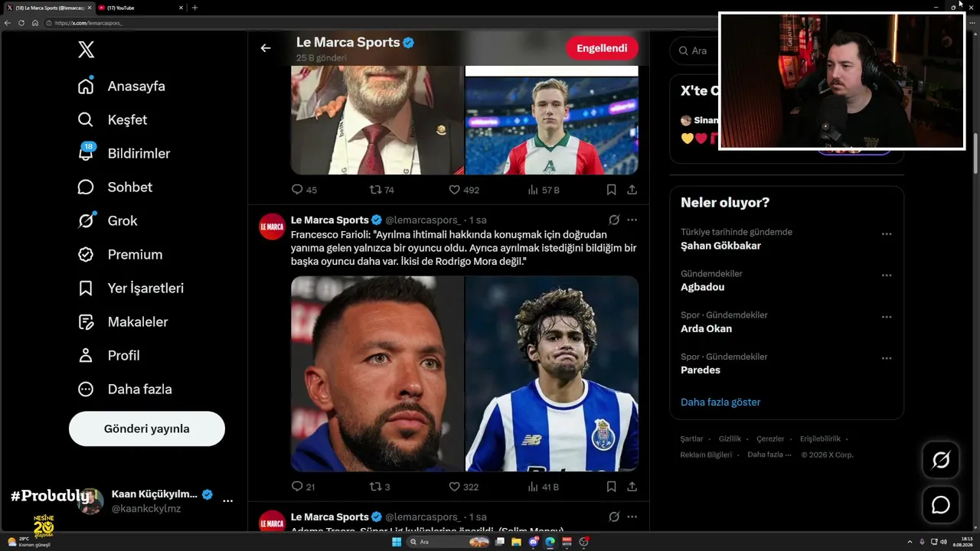Open Profil from the sidebar
The image size is (980, 551).
109,356
